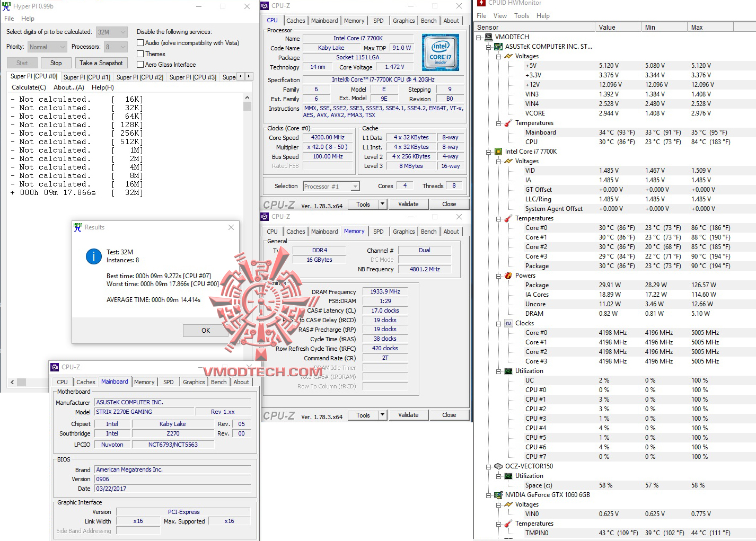Open the View menu in HWMonitor

tap(500, 15)
